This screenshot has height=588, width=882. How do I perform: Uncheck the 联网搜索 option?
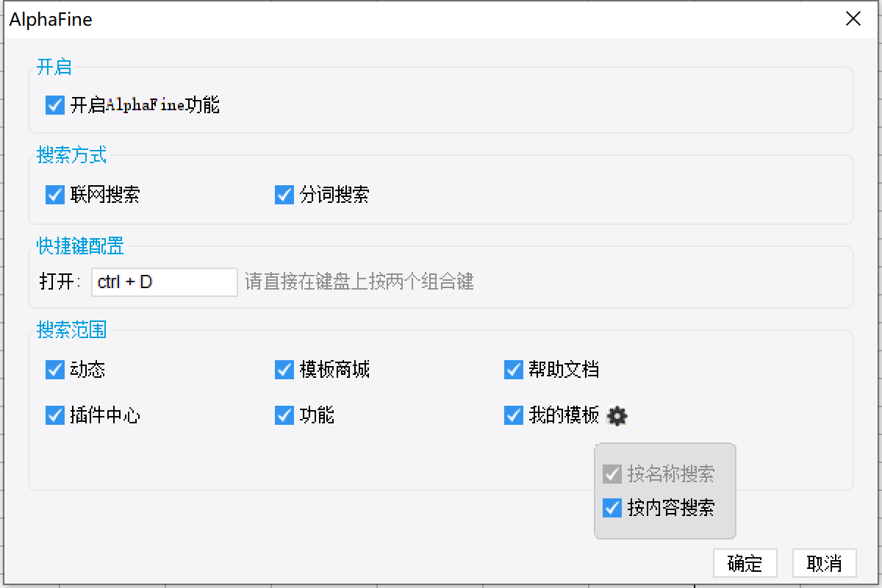55,195
